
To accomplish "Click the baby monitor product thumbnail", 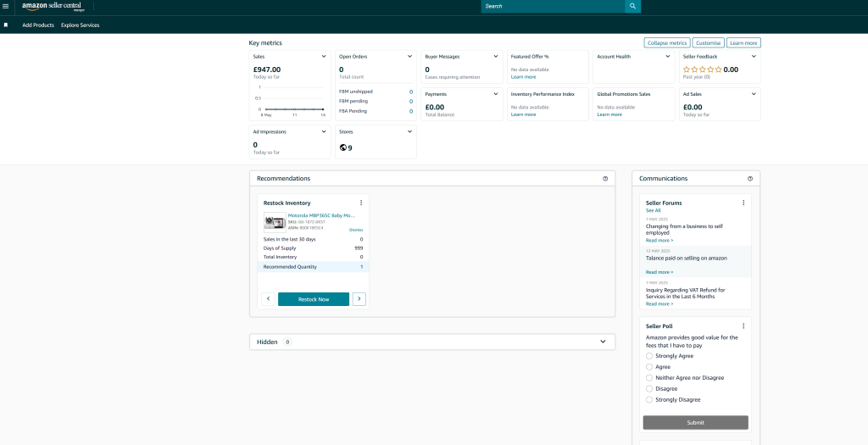I will click(275, 221).
